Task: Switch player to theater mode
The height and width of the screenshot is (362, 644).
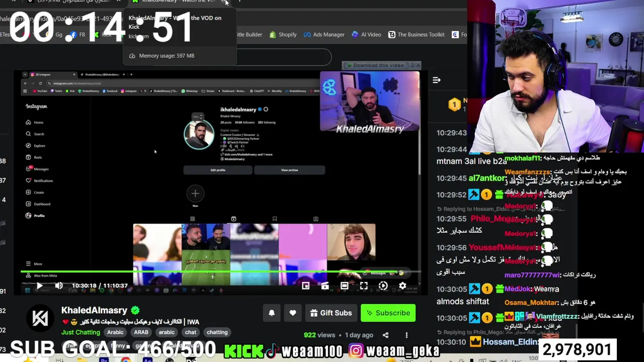Action: tap(344, 286)
